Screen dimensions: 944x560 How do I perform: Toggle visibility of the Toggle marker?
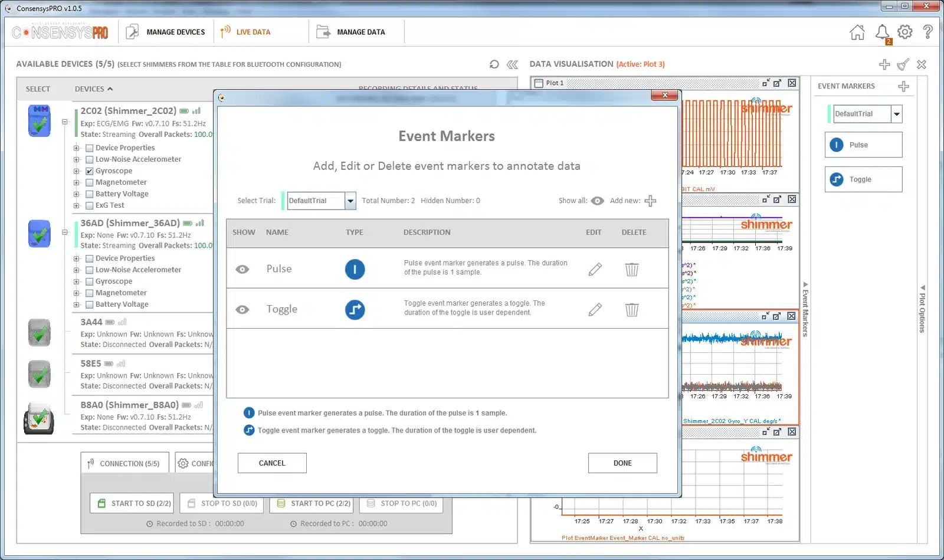pos(242,309)
